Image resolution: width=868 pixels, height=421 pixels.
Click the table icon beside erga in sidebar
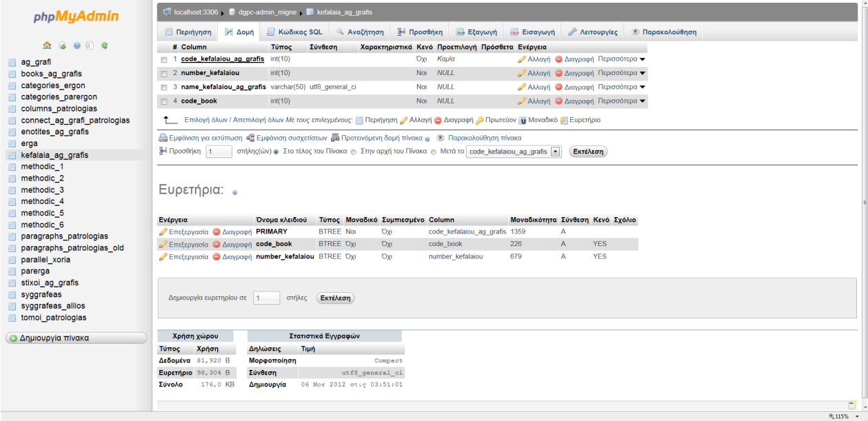pos(12,143)
